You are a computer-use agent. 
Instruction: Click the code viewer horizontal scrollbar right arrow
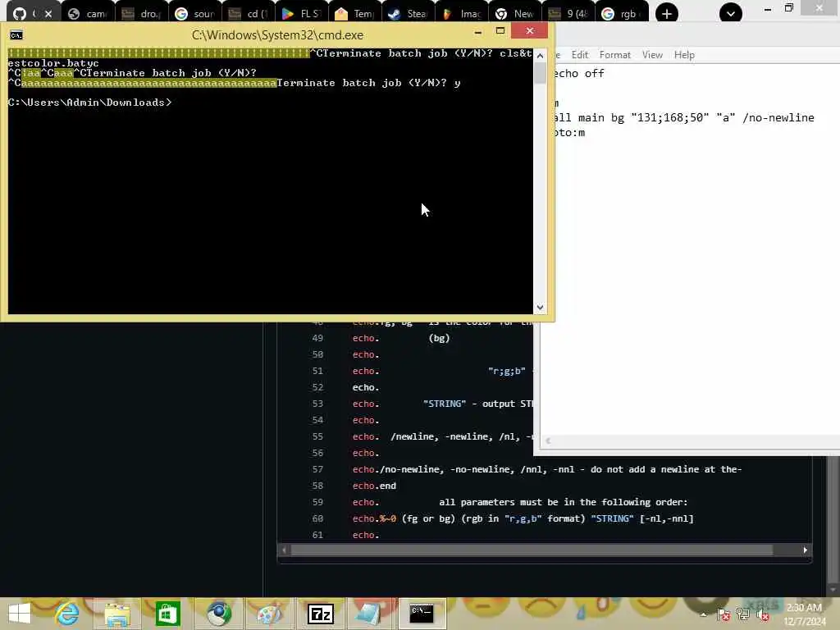point(805,550)
